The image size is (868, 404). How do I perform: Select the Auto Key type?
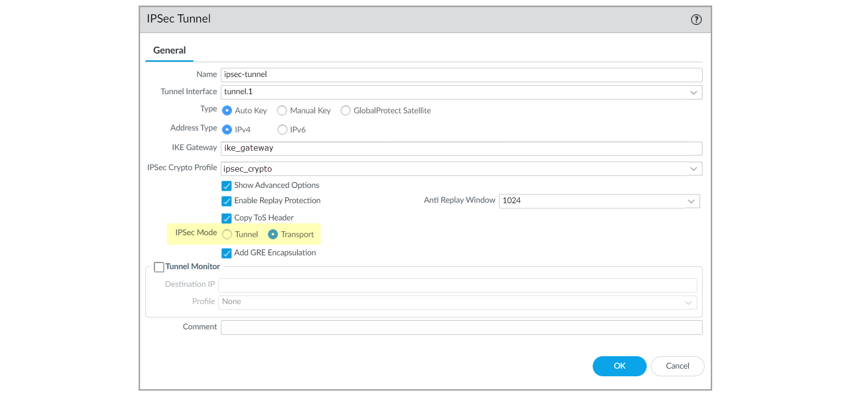227,111
